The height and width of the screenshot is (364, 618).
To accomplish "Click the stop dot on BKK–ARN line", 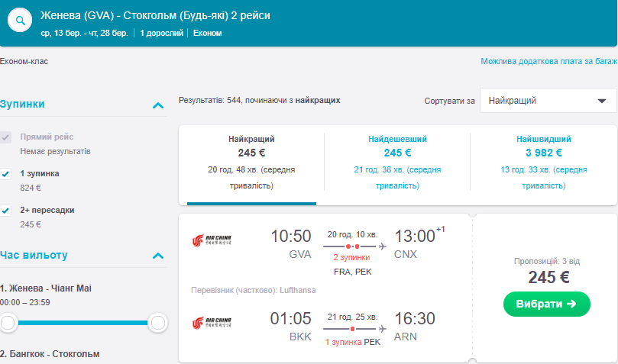I will (352, 329).
